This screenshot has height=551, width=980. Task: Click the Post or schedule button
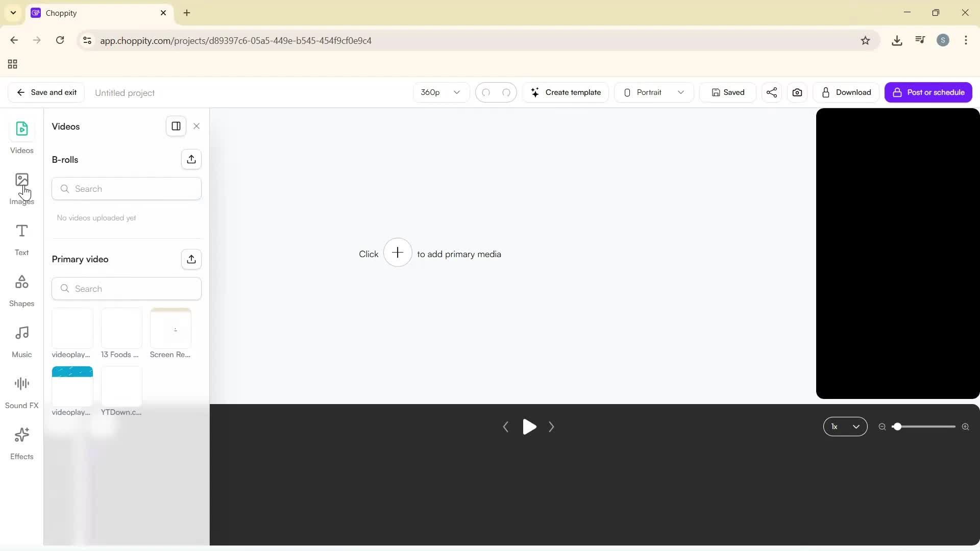point(929,92)
